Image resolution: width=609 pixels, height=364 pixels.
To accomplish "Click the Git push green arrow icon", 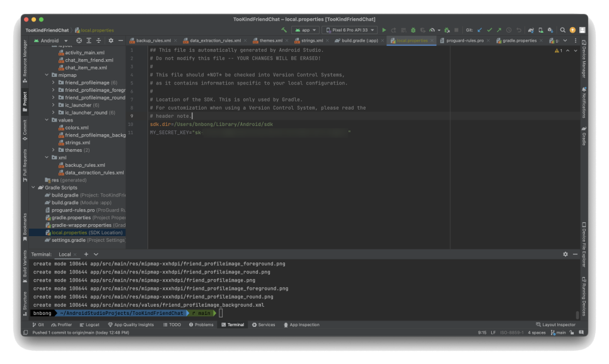I will point(499,30).
